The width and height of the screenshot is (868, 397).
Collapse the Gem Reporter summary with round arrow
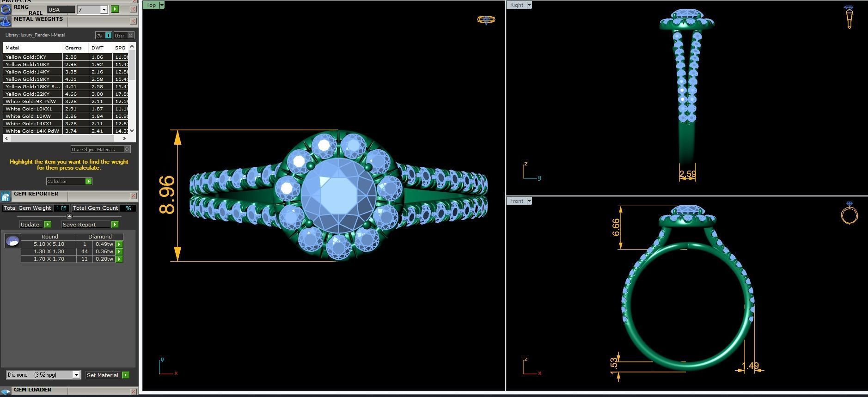[69, 216]
